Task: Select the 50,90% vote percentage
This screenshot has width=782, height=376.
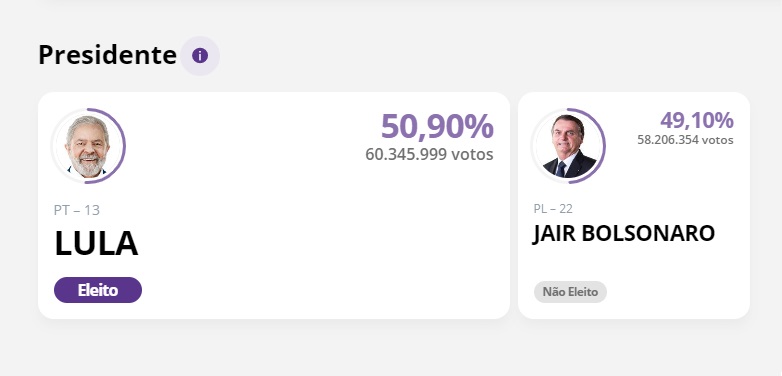Action: [x=437, y=126]
